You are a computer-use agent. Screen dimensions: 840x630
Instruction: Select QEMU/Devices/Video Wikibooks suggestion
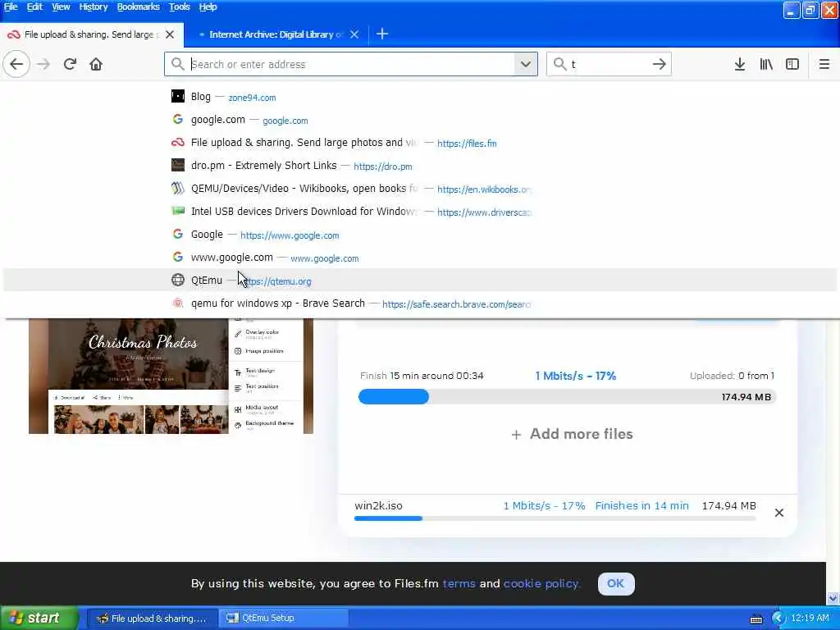(x=419, y=189)
